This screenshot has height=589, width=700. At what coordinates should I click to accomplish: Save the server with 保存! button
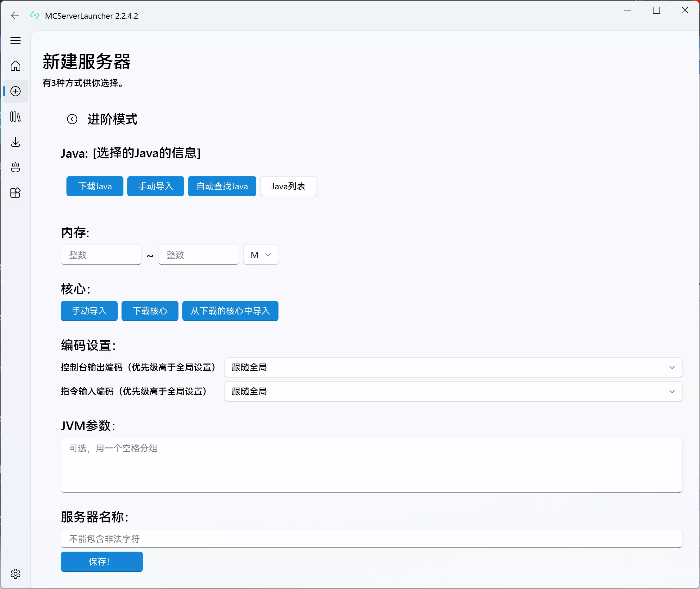pos(102,562)
